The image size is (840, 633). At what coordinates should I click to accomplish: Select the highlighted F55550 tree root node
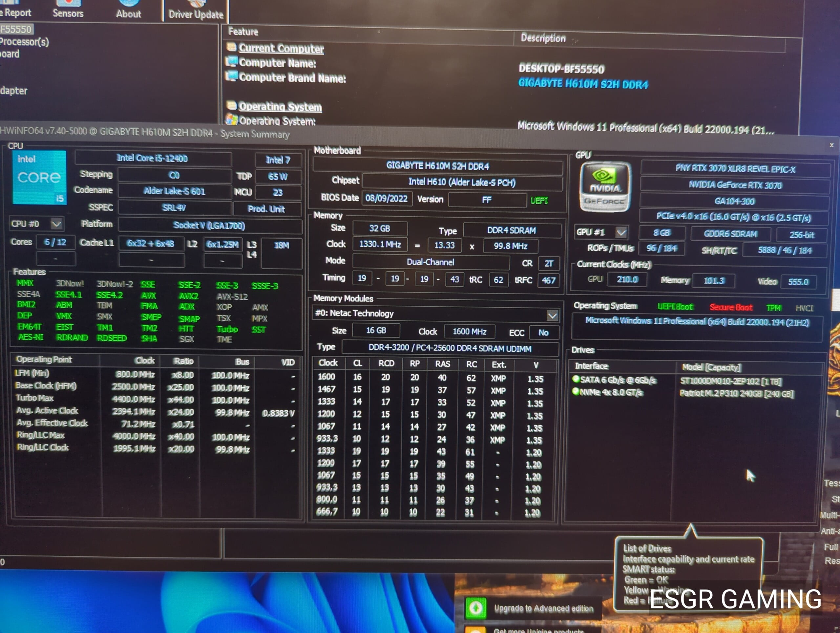coord(16,29)
